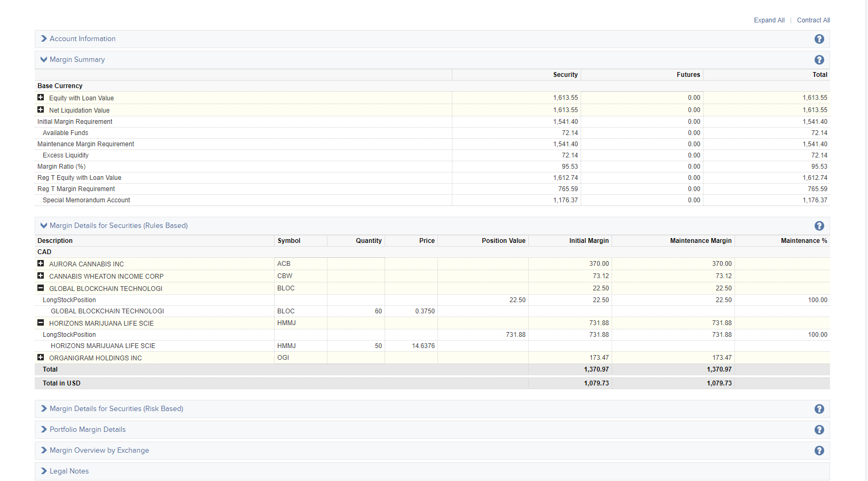This screenshot has height=481, width=868.
Task: Click the Price column header
Action: pyautogui.click(x=427, y=241)
